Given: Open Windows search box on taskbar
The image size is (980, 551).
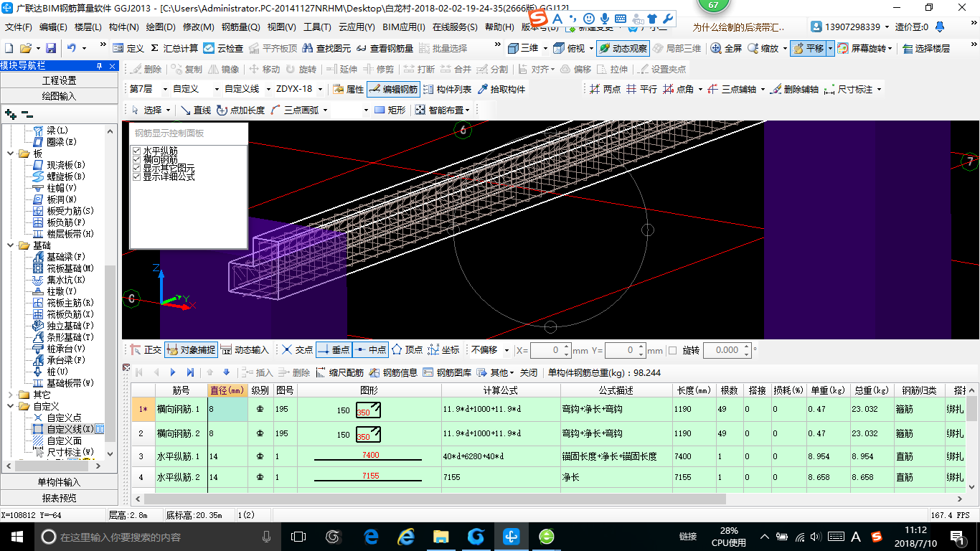Looking at the screenshot, I should 157,537.
